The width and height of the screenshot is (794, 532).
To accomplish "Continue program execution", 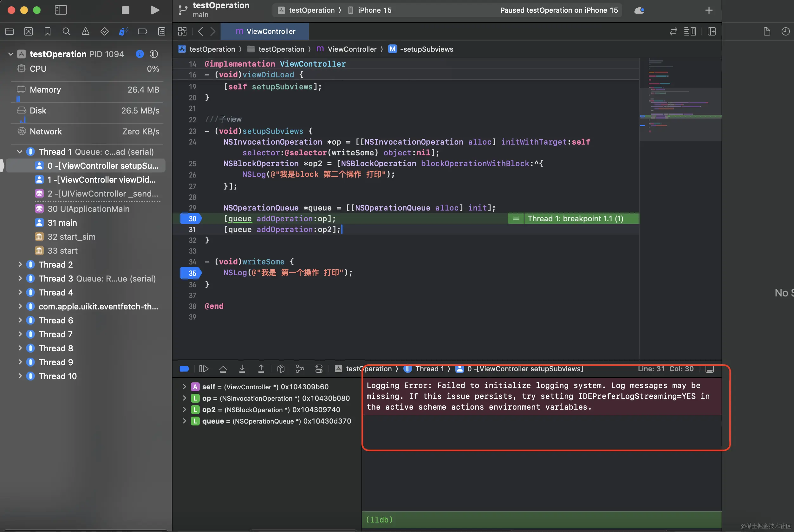I will tap(204, 369).
